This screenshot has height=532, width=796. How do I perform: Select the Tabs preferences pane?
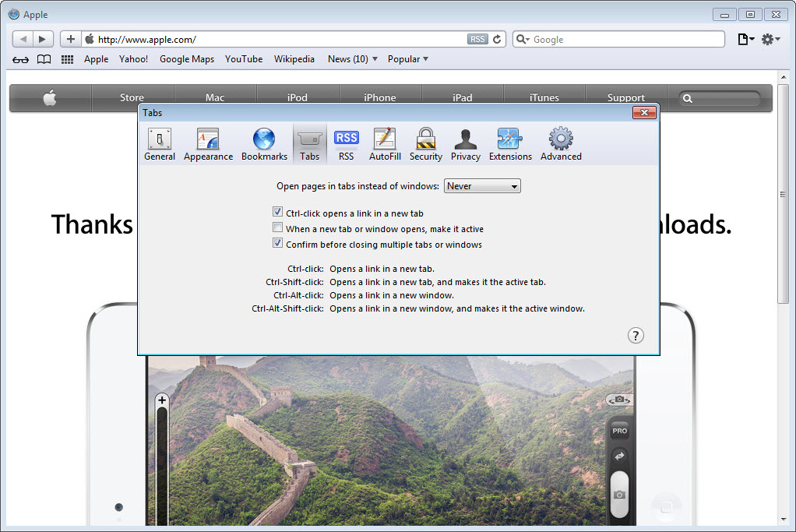[310, 144]
